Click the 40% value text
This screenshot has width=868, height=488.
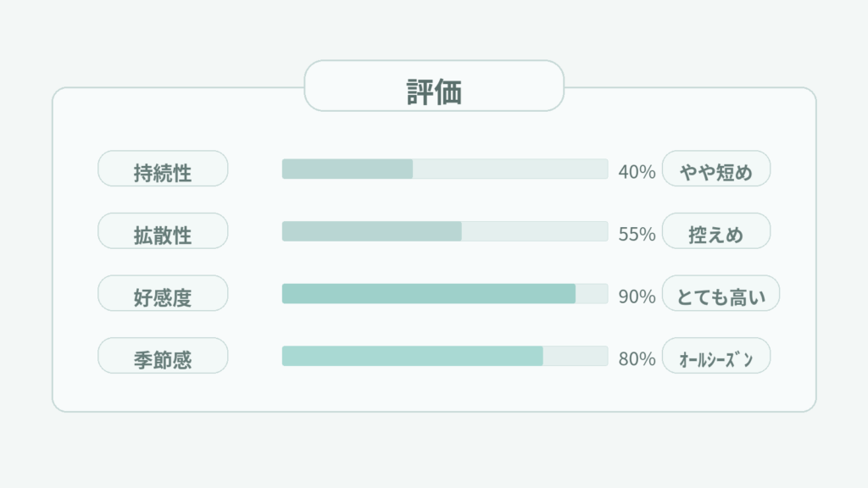637,172
